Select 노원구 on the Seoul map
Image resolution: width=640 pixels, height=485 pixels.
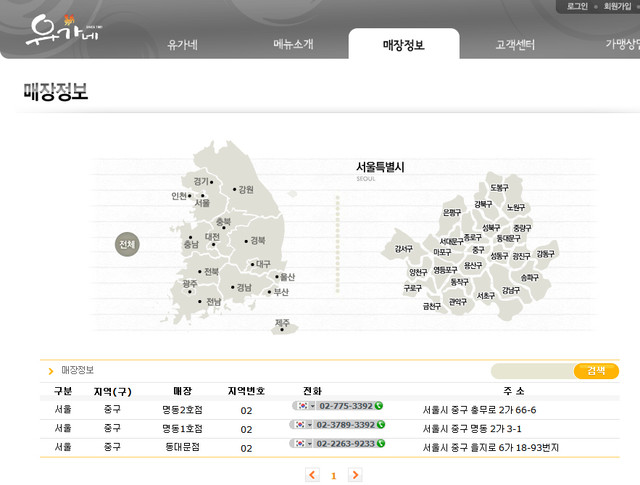(516, 207)
